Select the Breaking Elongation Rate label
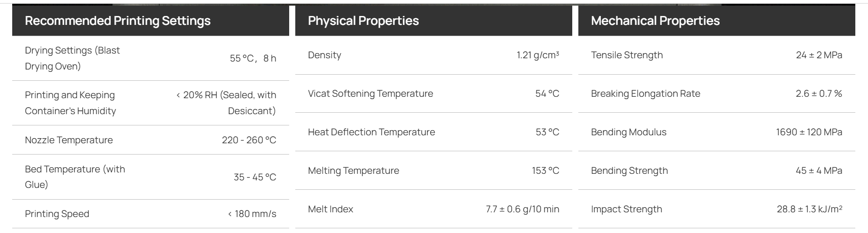 645,93
